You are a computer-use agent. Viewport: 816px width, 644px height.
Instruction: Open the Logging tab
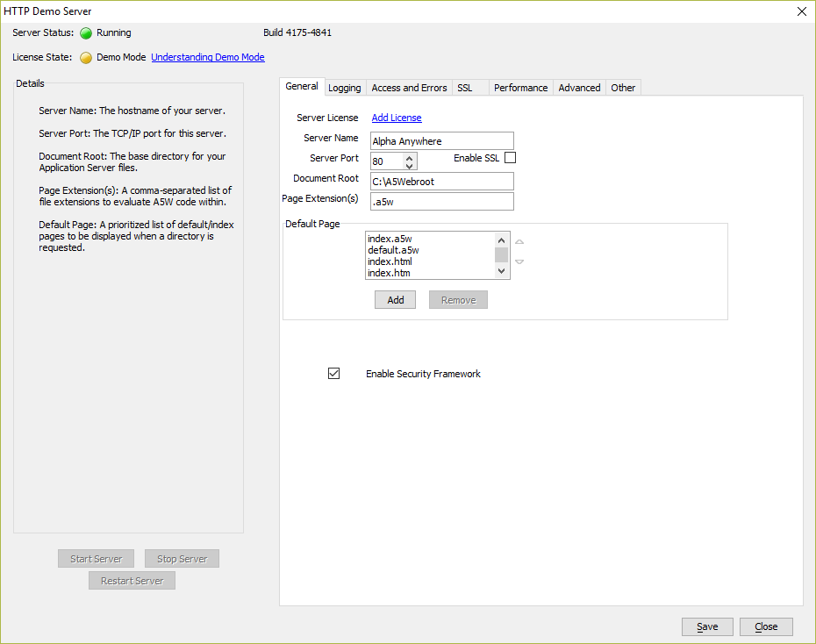point(345,88)
